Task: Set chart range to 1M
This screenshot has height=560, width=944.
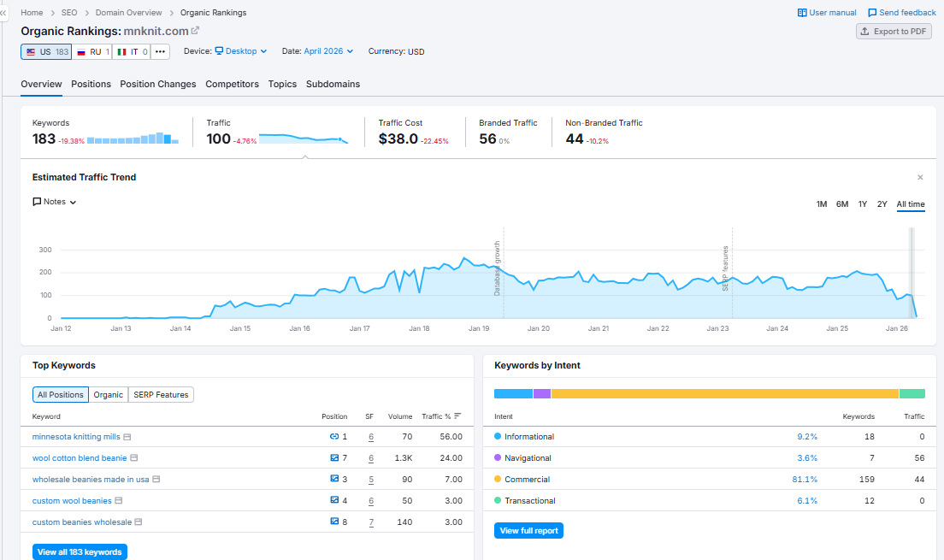Action: pos(821,204)
